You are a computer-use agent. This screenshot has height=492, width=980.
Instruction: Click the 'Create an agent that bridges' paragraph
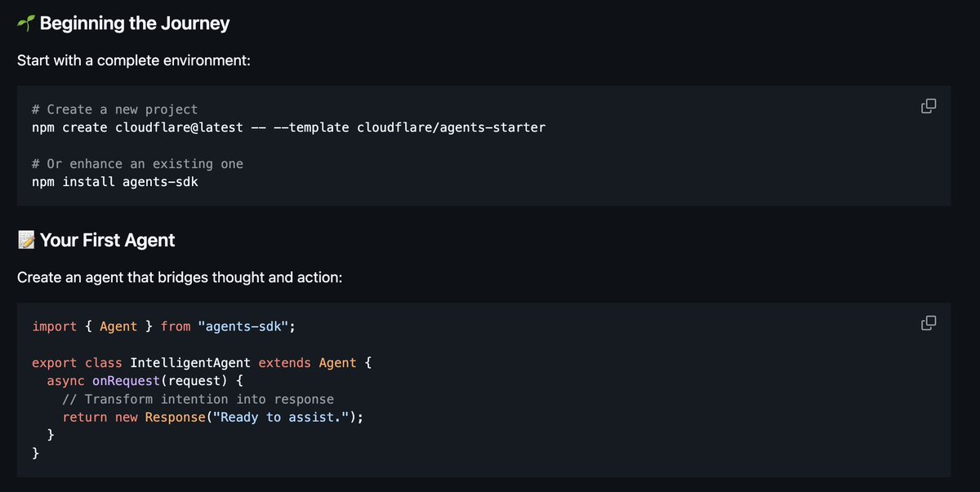coord(180,277)
